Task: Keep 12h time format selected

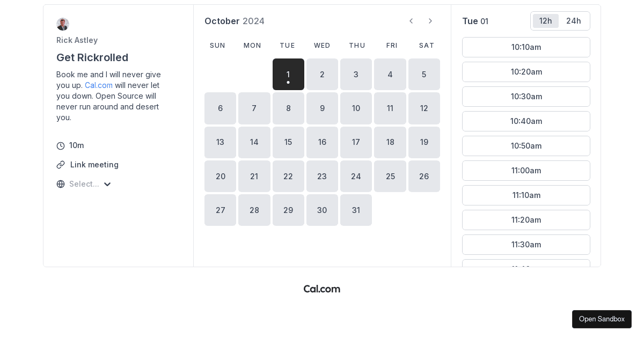Action: point(545,21)
